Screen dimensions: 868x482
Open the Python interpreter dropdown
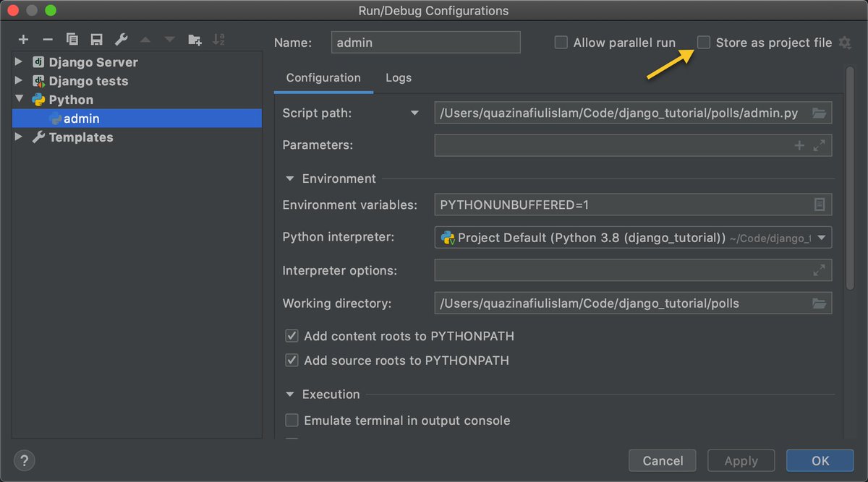point(822,238)
